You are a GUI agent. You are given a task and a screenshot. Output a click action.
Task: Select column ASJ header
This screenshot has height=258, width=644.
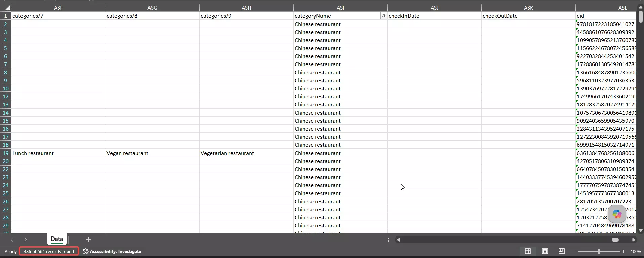coord(434,8)
